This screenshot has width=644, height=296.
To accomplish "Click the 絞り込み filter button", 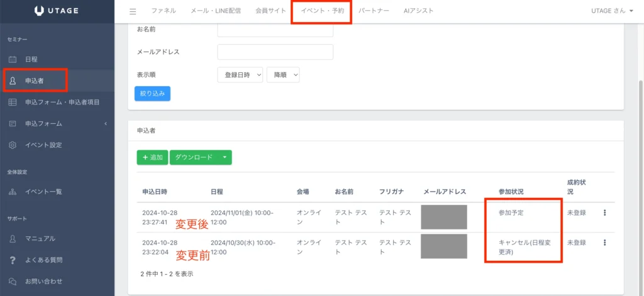I will pyautogui.click(x=152, y=94).
